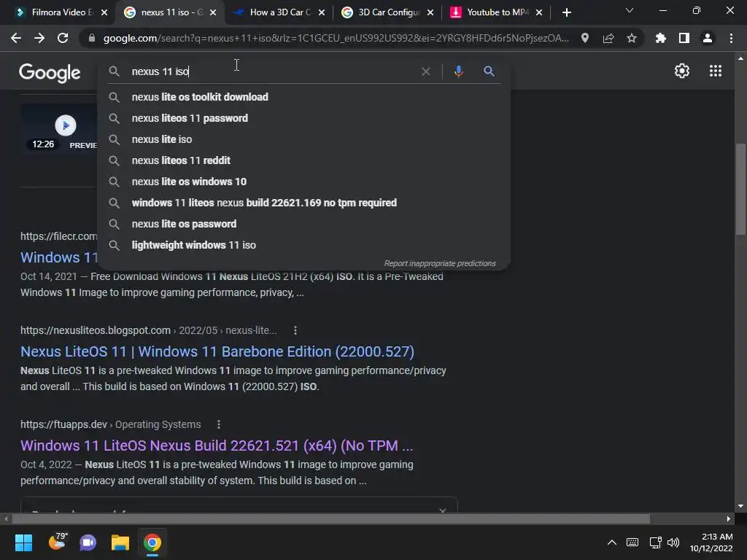Click the location pin icon in address bar
Viewport: 747px width, 560px height.
tap(585, 38)
